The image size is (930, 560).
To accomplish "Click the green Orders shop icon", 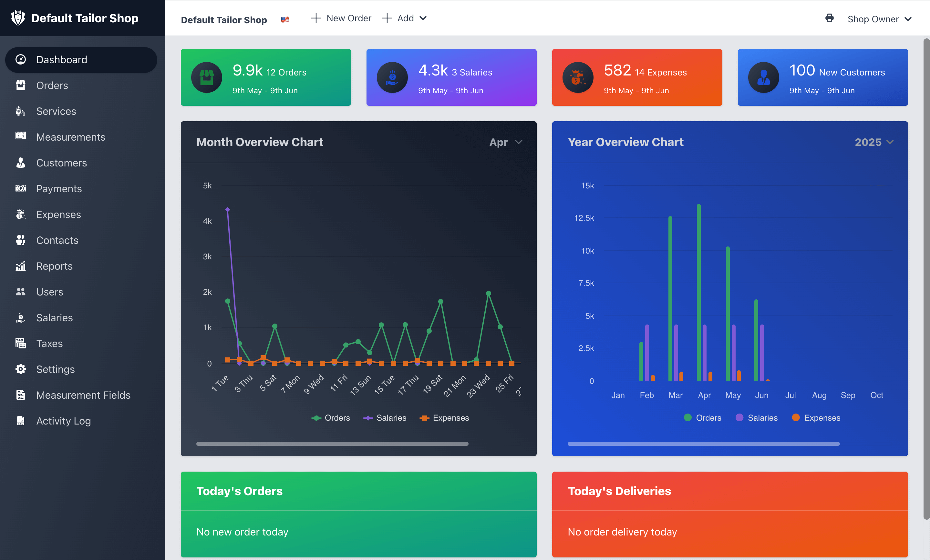I will tap(206, 77).
